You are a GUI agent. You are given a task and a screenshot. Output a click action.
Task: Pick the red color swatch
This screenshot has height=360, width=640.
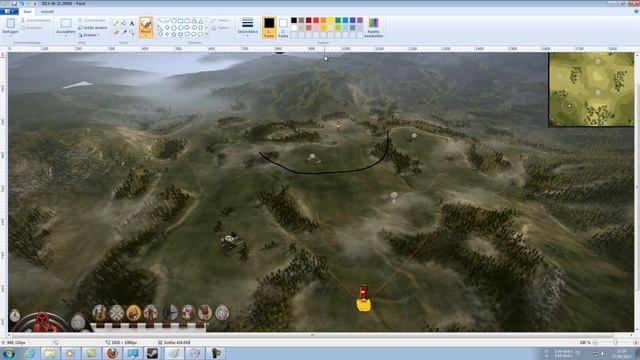(x=316, y=20)
